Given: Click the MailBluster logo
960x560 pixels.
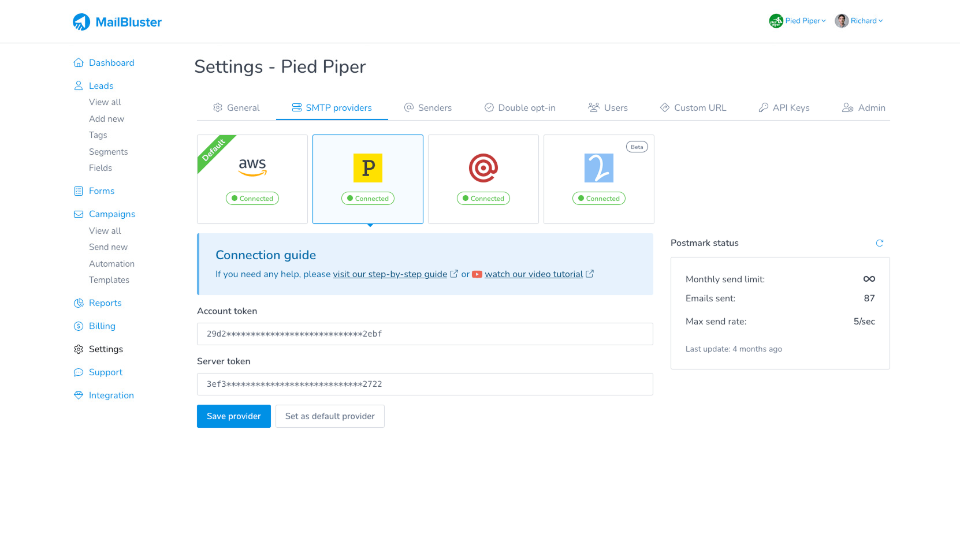Looking at the screenshot, I should [x=117, y=22].
